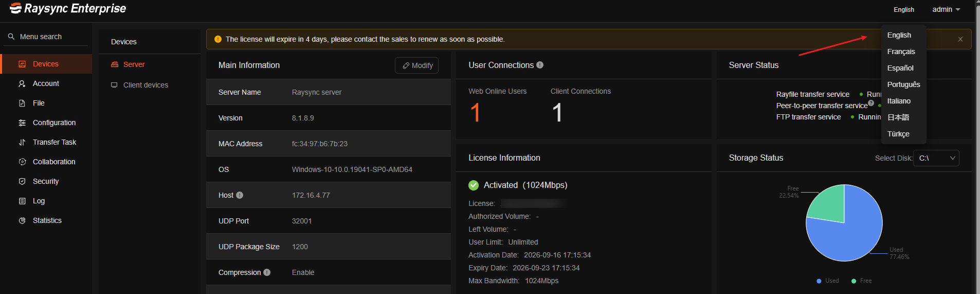Open the Account menu item
The height and width of the screenshot is (294, 980).
tap(46, 83)
